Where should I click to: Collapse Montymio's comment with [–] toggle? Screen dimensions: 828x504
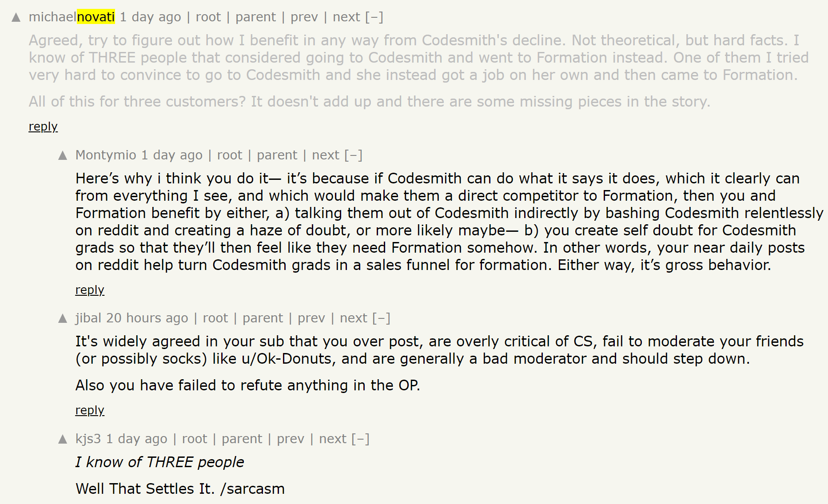click(x=354, y=155)
